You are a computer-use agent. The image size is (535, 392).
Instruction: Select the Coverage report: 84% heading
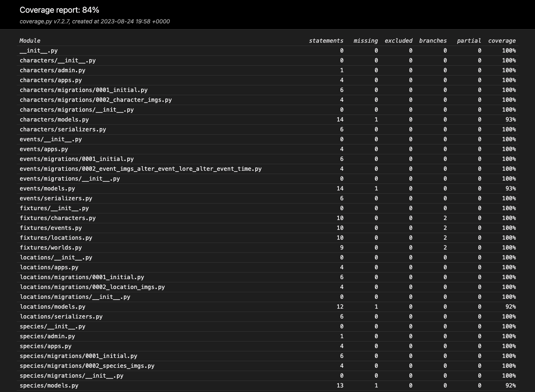[x=59, y=10]
